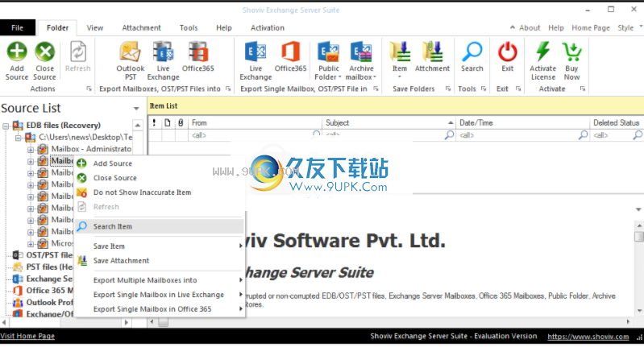Click the Exit power icon
644x347 pixels.
(x=508, y=52)
